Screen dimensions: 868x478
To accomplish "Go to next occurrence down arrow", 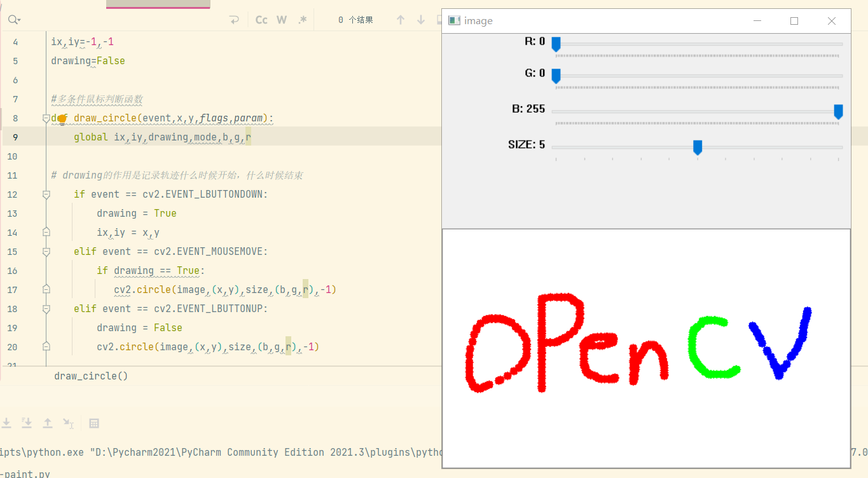I will (421, 20).
